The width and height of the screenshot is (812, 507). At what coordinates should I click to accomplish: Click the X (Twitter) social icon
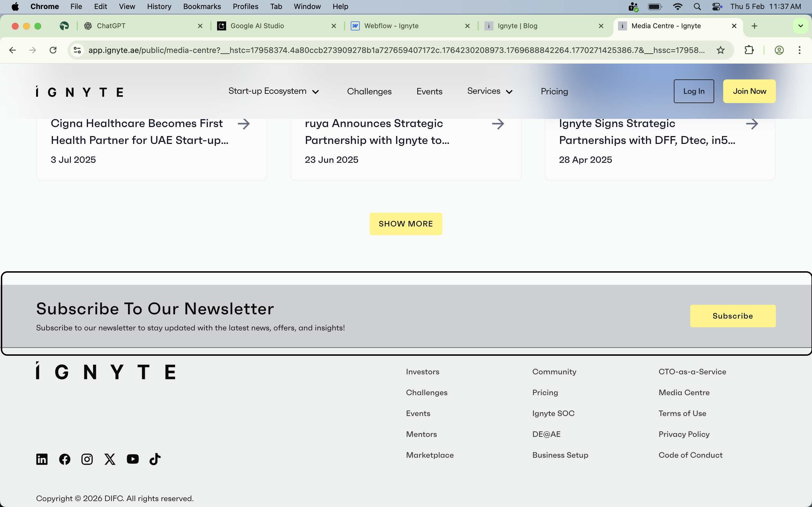pos(110,459)
